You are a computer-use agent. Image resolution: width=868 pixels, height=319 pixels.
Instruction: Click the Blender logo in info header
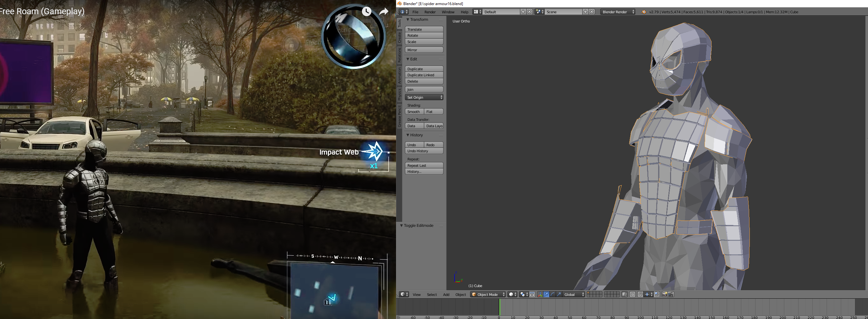[643, 12]
